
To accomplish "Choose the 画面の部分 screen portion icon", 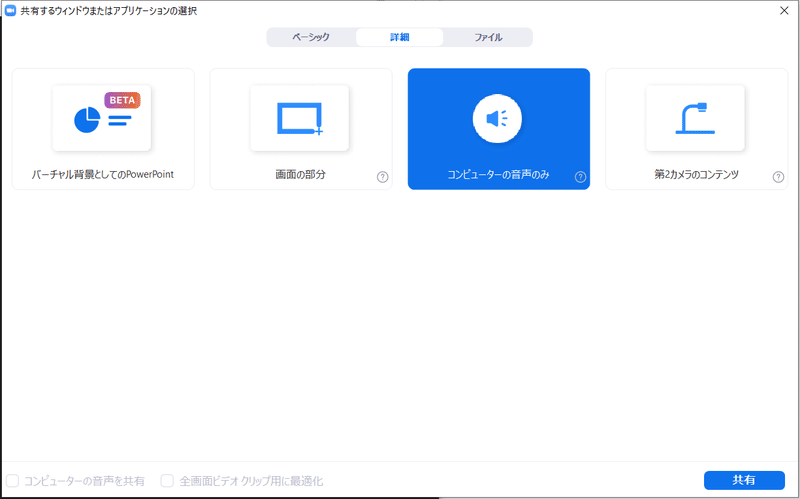I will click(x=299, y=118).
